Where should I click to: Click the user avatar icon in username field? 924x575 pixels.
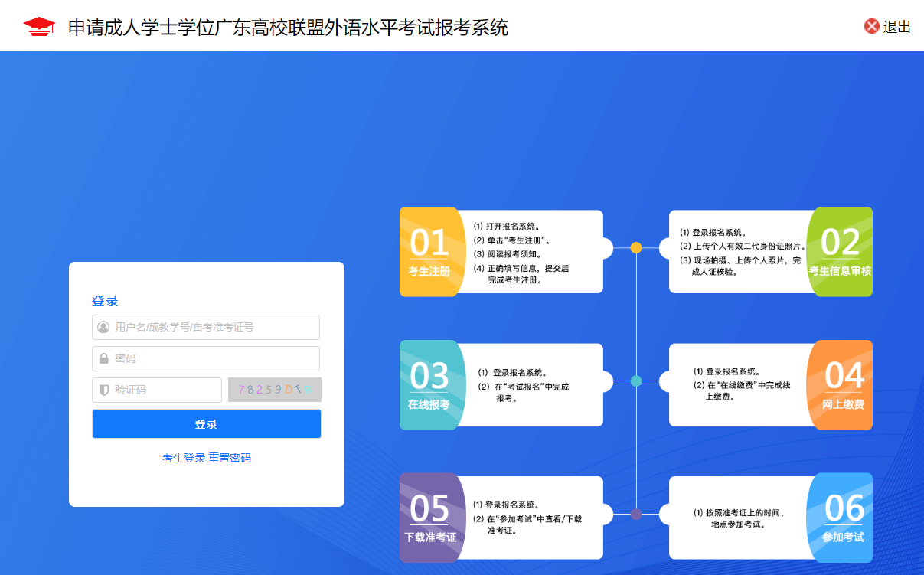pyautogui.click(x=103, y=327)
